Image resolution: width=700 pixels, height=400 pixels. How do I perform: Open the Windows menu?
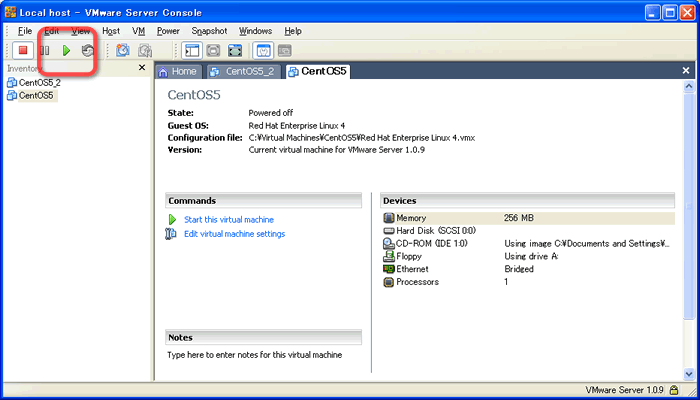[255, 31]
